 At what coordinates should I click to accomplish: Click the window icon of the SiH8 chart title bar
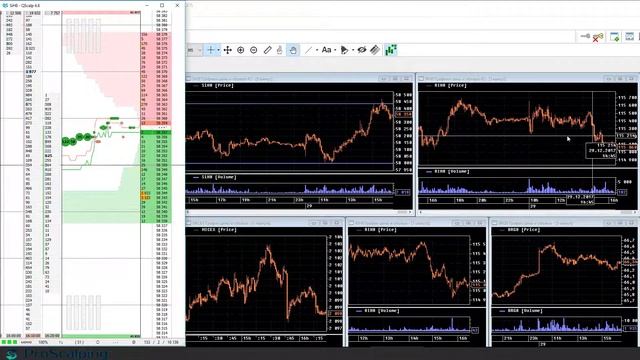[x=189, y=78]
